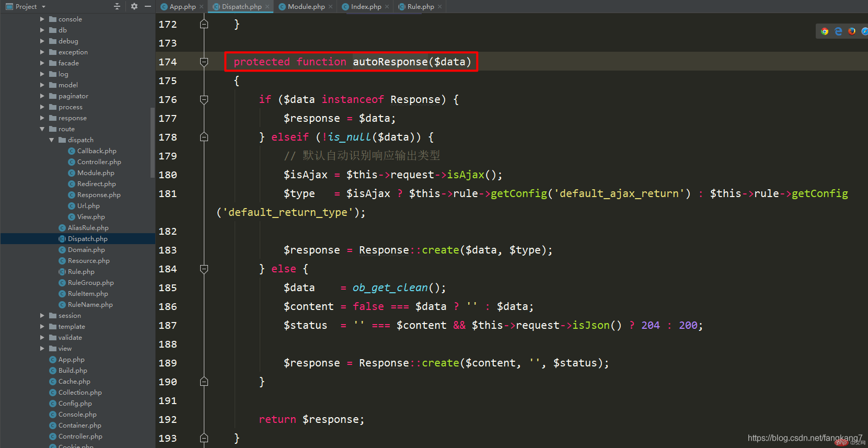Close the Module.php tab
Screen dimensions: 868x448
(331, 7)
